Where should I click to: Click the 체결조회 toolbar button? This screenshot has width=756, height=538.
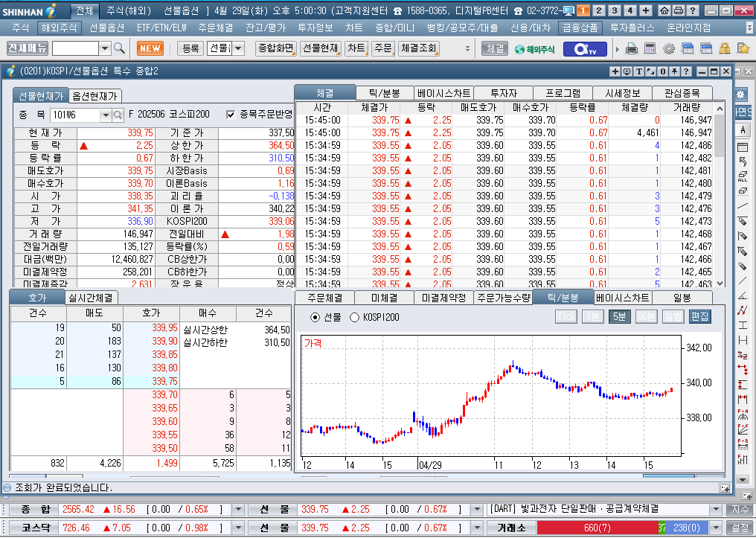tap(418, 48)
